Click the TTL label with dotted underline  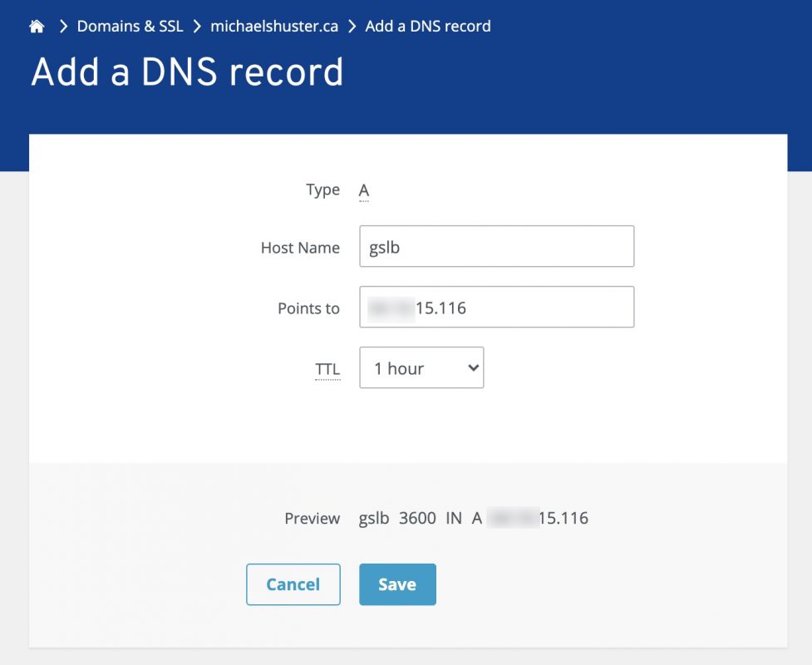point(327,368)
